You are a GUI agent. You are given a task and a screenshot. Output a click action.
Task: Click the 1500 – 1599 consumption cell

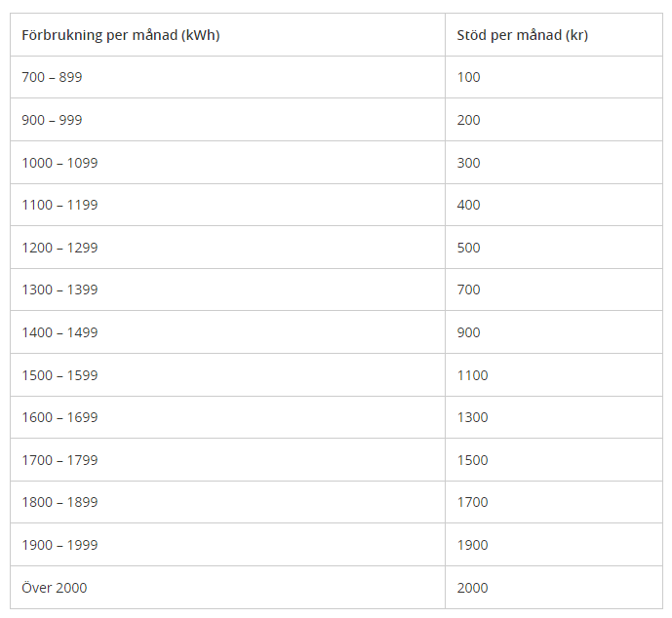click(60, 375)
